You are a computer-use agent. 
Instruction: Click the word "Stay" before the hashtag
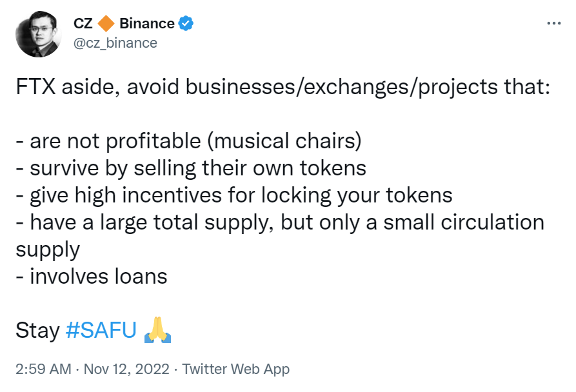click(x=37, y=330)
